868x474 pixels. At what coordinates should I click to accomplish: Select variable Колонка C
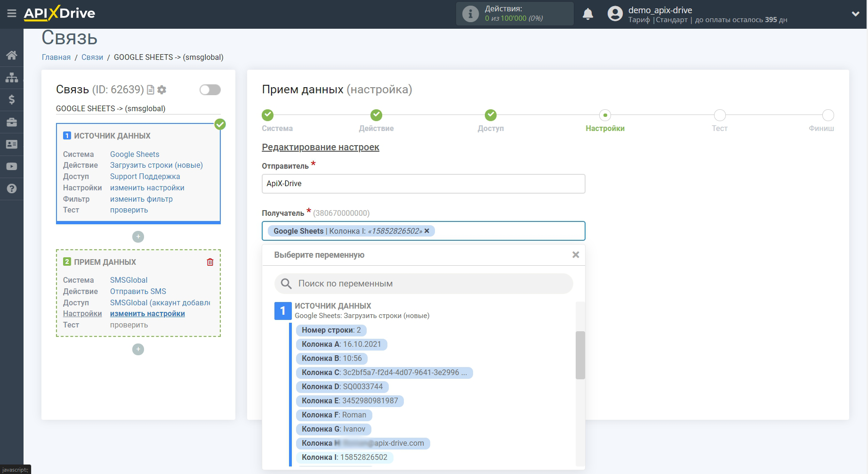point(384,373)
